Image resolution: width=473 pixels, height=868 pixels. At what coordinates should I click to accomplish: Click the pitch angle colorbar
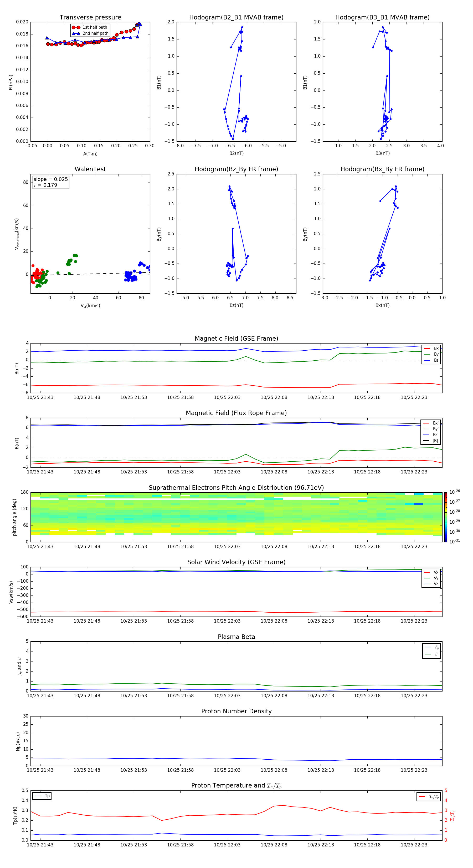click(446, 517)
